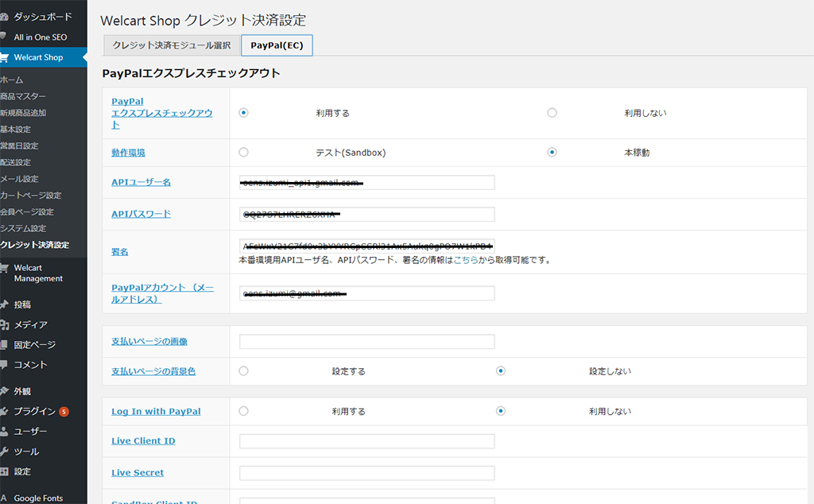Click the ユーザー person icon

4,432
